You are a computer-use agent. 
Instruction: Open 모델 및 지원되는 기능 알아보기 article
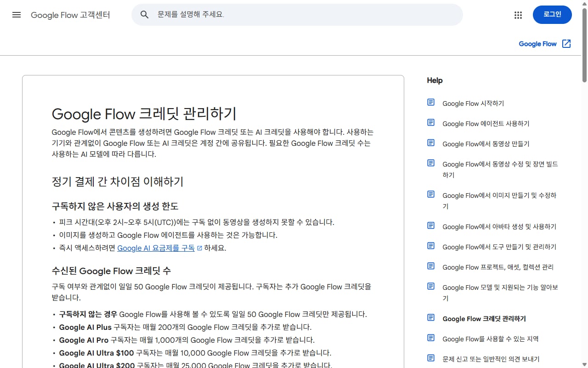(x=500, y=293)
